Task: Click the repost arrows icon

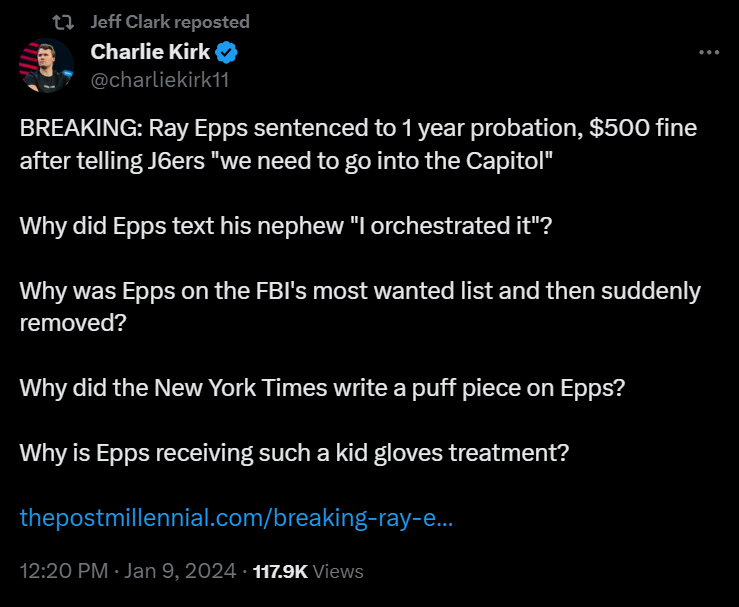Action: point(63,22)
